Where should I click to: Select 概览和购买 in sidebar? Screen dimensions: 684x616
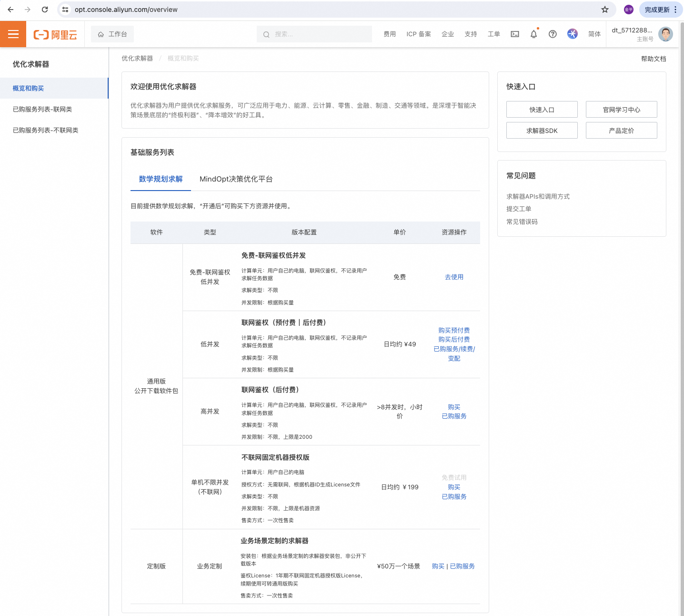tap(54, 88)
